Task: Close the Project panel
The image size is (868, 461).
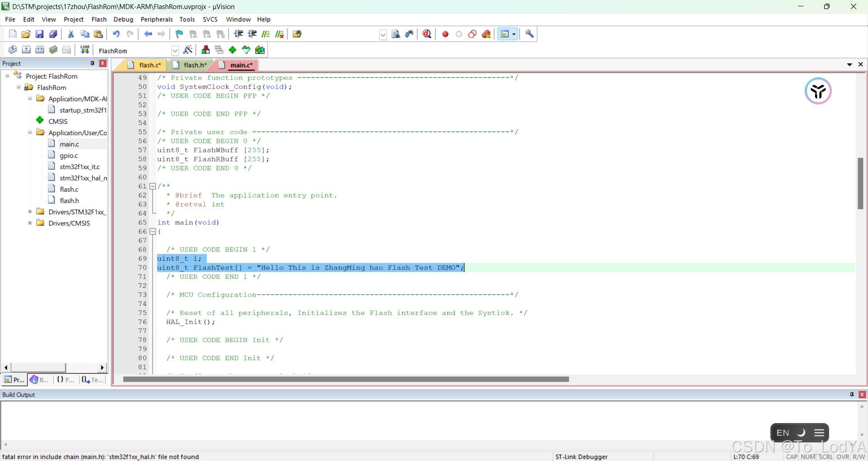Action: (x=103, y=63)
